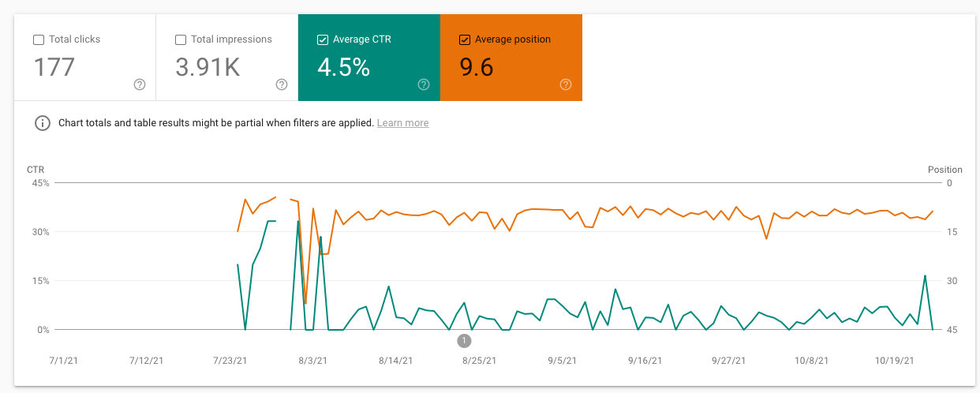Click the 9/16/21 date label

tap(645, 361)
